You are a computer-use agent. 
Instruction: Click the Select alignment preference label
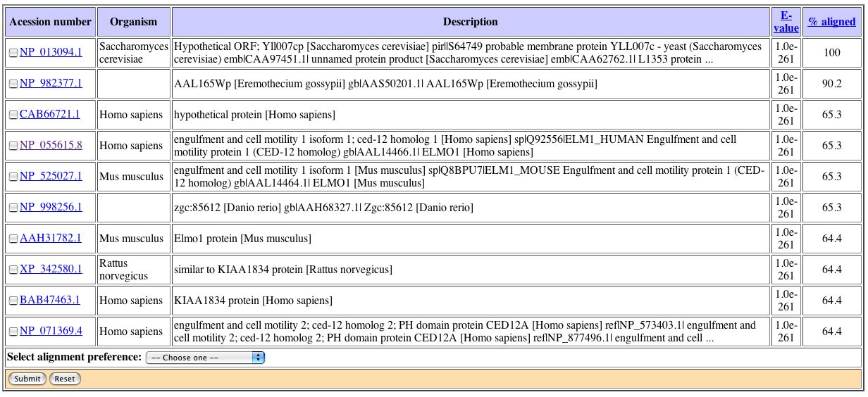(x=74, y=357)
